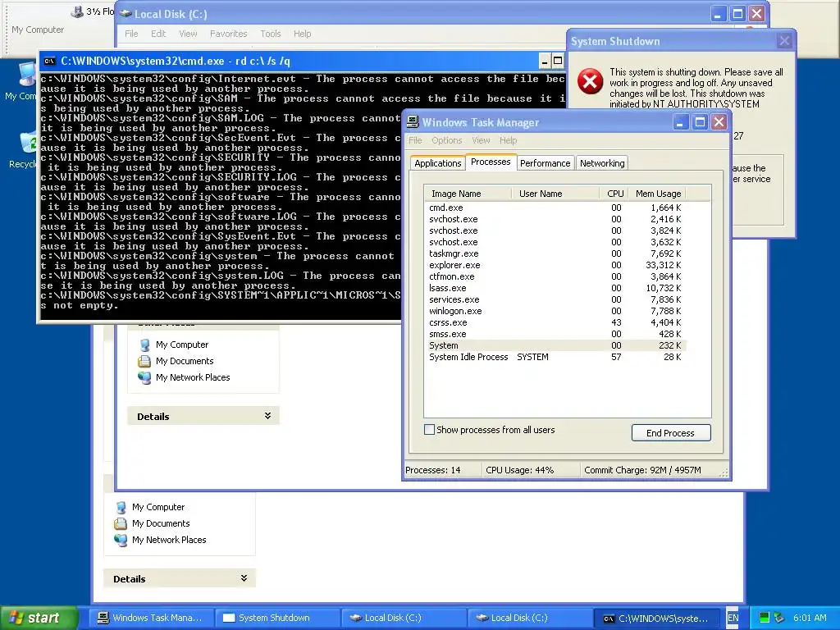Select System Idle Process row
840x630 pixels.
coord(555,358)
